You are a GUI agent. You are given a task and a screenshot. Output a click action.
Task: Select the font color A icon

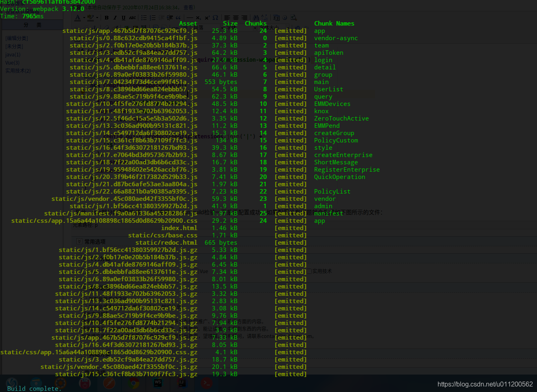78,17
